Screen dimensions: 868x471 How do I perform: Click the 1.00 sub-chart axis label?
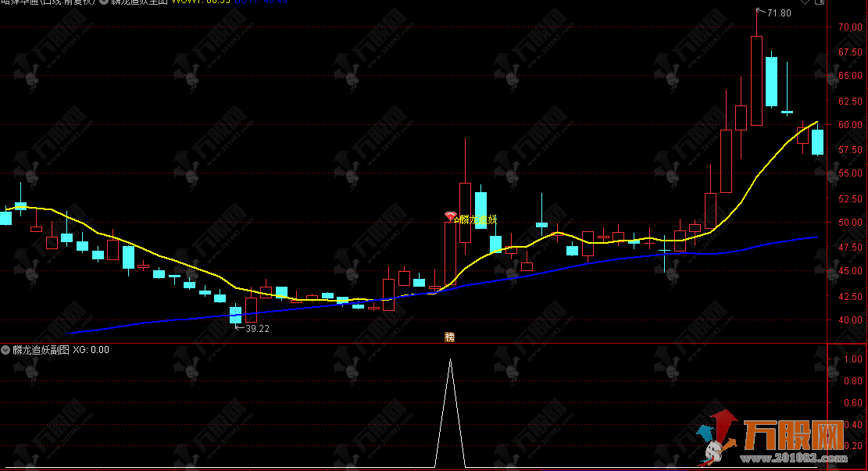[x=853, y=359]
